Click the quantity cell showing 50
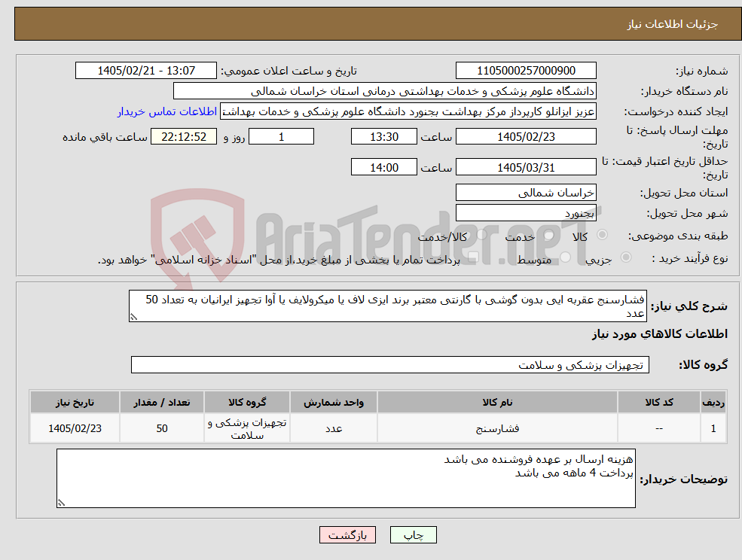Image resolution: width=742 pixels, height=560 pixels. 162,428
